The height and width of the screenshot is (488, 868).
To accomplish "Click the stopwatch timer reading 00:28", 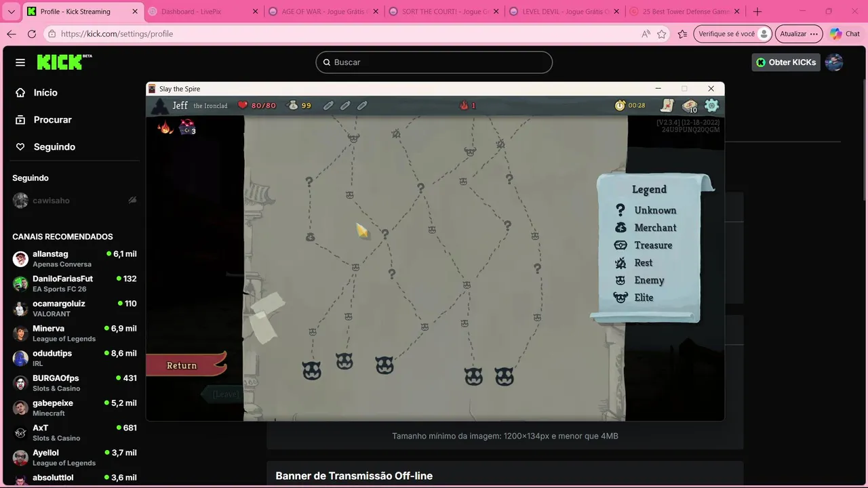I will pyautogui.click(x=620, y=105).
